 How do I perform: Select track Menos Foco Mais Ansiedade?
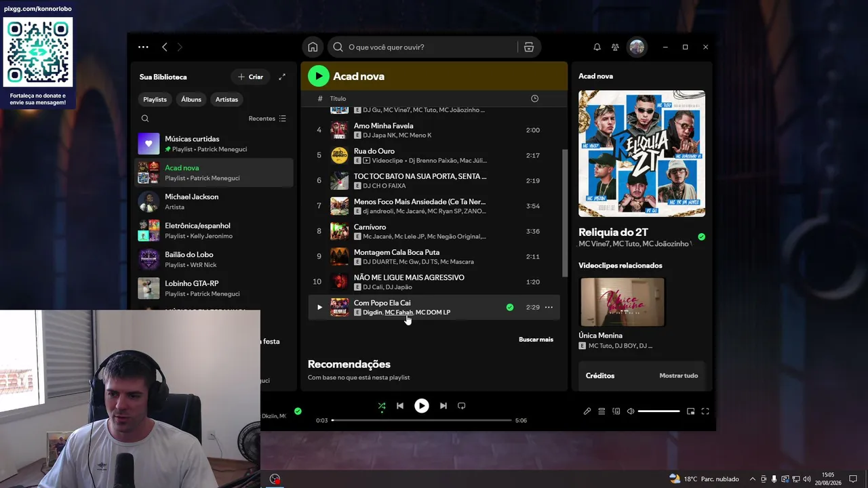434,206
